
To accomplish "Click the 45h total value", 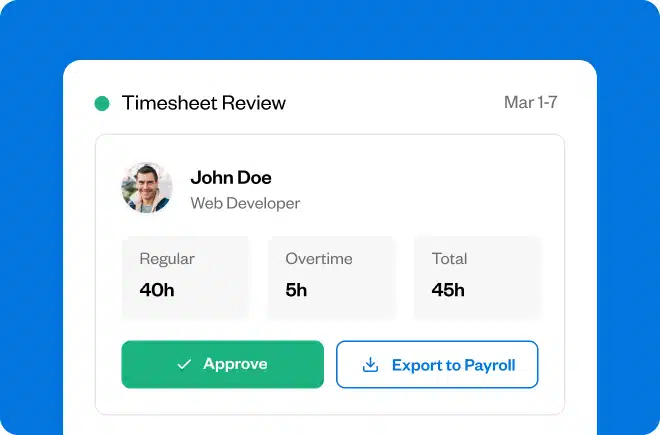I will tap(448, 291).
